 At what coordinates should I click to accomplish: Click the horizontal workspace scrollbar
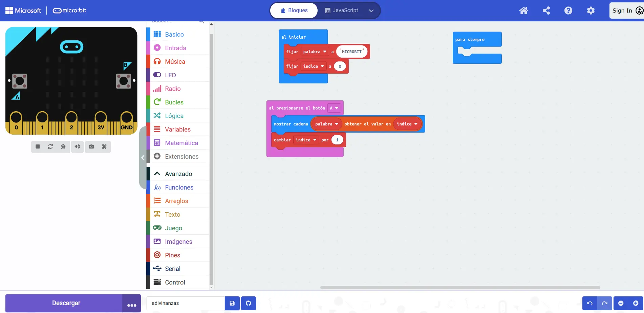[x=460, y=288]
